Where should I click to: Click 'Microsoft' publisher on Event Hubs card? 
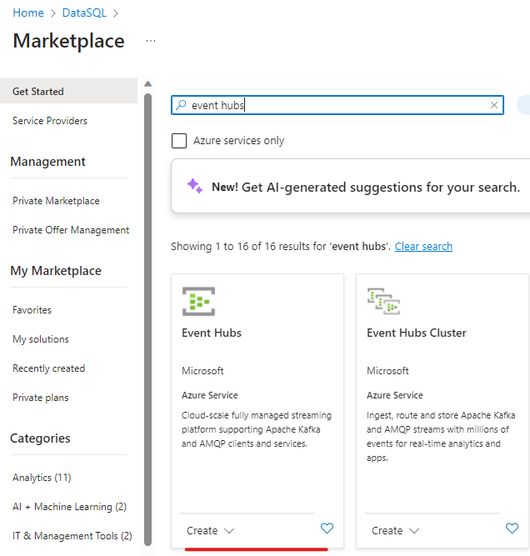[202, 371]
